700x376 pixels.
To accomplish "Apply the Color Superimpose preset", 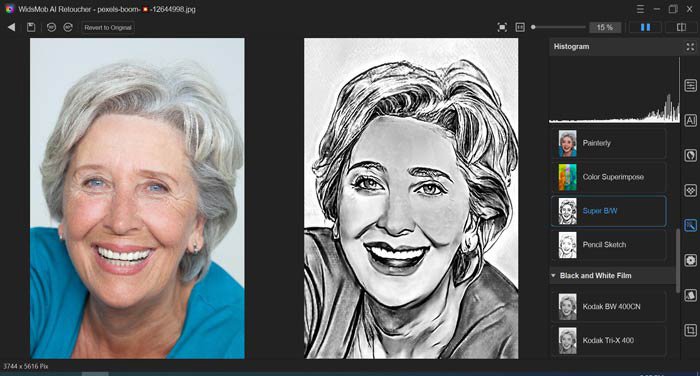I will point(609,177).
